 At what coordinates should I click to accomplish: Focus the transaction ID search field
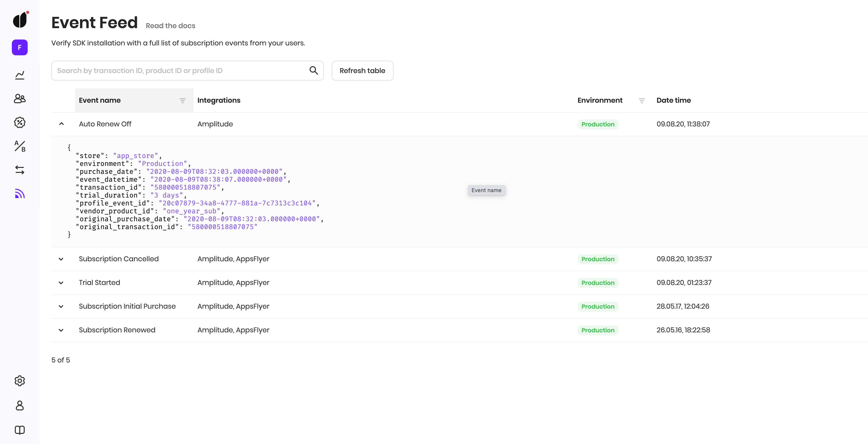(187, 70)
